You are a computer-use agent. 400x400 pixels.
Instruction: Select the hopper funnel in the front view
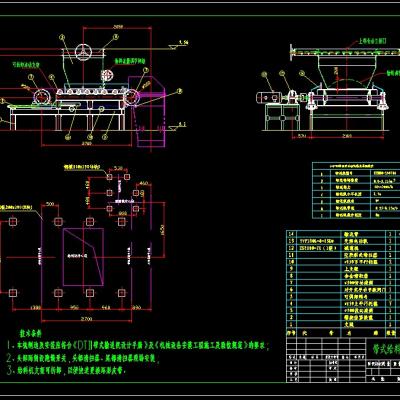click(x=347, y=72)
